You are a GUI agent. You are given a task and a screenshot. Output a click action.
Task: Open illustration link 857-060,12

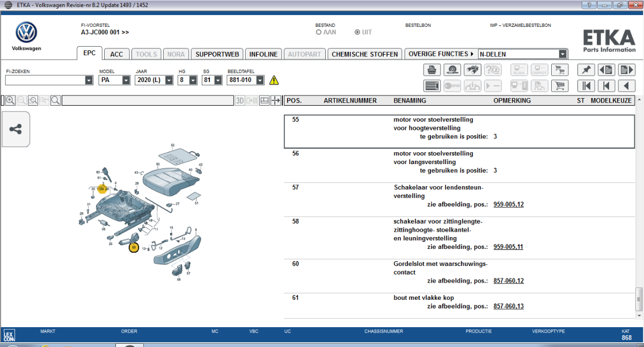508,280
